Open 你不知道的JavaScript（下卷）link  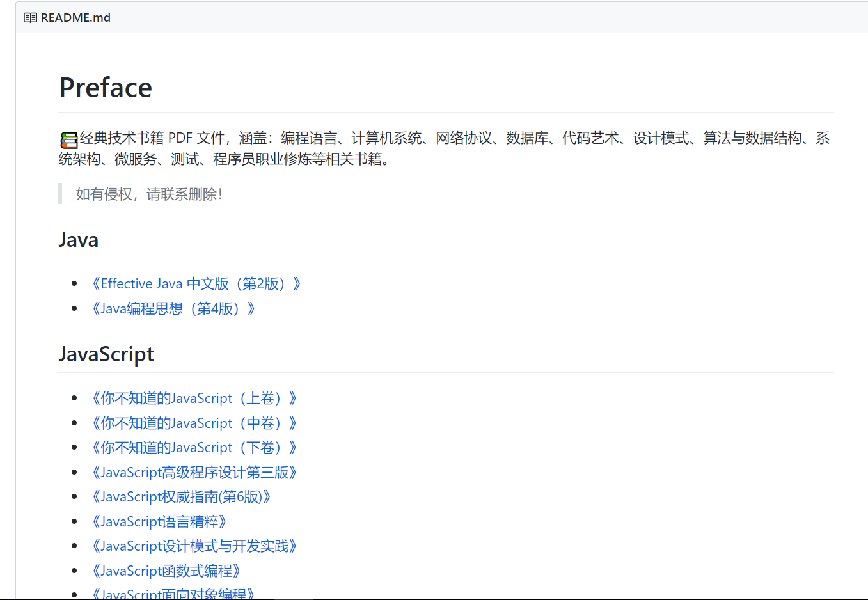pos(193,448)
